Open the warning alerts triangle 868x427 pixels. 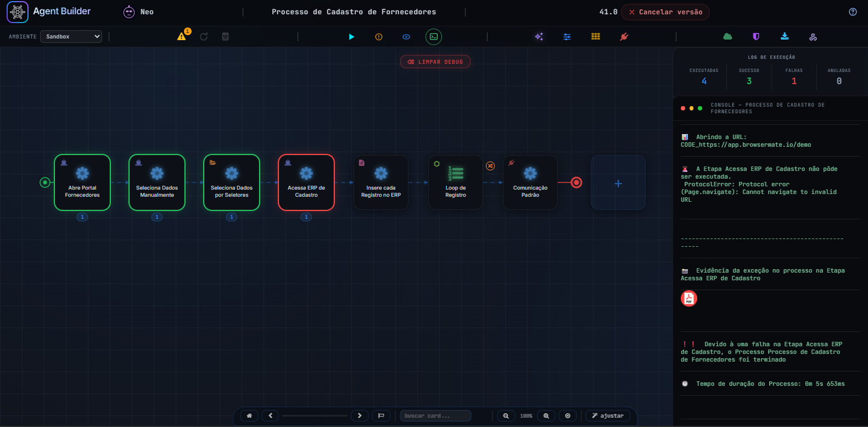point(182,36)
